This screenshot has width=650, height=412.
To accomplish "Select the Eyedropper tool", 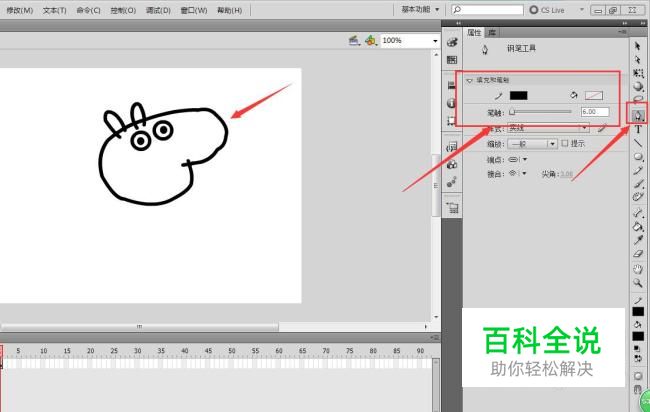I will coord(638,240).
